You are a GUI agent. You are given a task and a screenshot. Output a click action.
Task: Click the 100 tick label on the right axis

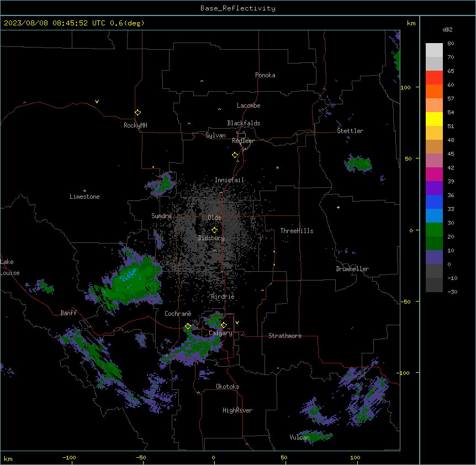coord(405,87)
